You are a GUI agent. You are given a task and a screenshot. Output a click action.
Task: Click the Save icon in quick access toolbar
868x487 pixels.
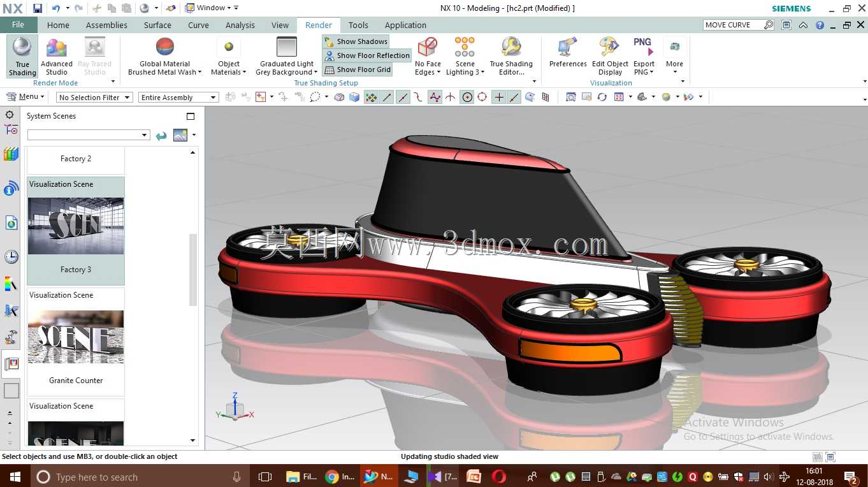(38, 8)
